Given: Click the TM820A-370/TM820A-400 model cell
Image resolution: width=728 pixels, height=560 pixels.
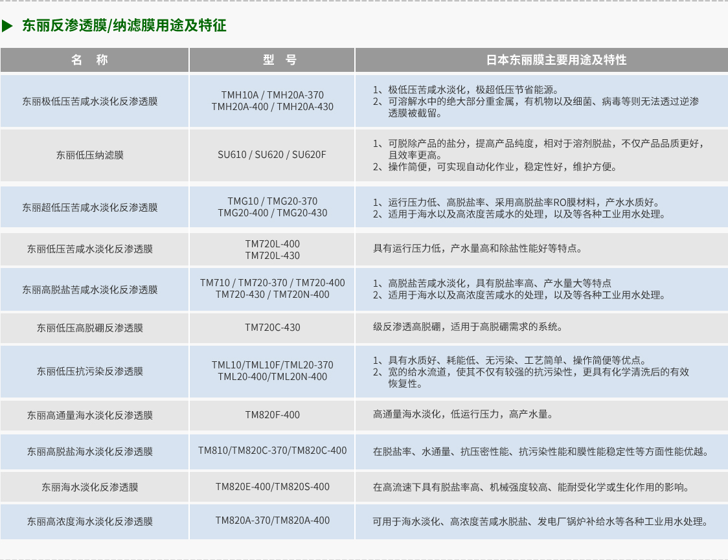Looking at the screenshot, I should [x=272, y=521].
